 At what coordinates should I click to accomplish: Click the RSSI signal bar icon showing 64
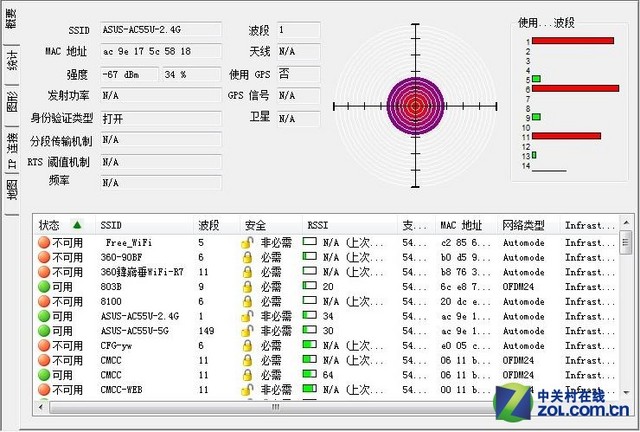click(309, 374)
